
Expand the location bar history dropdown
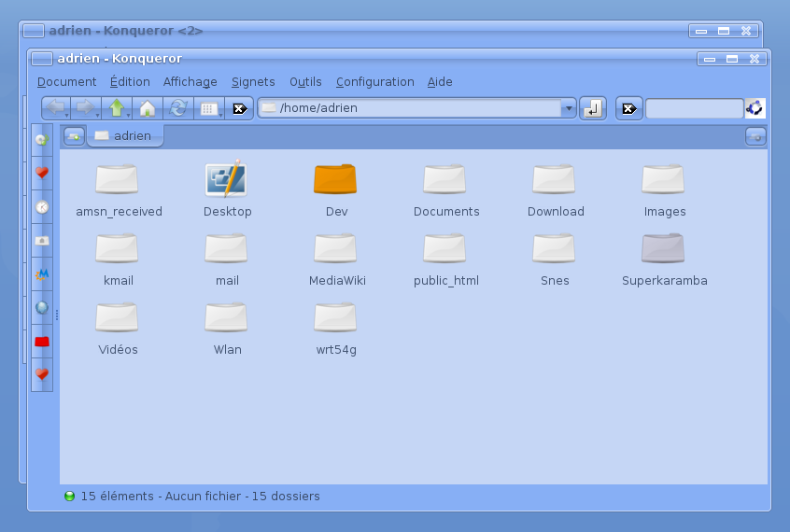(x=569, y=108)
